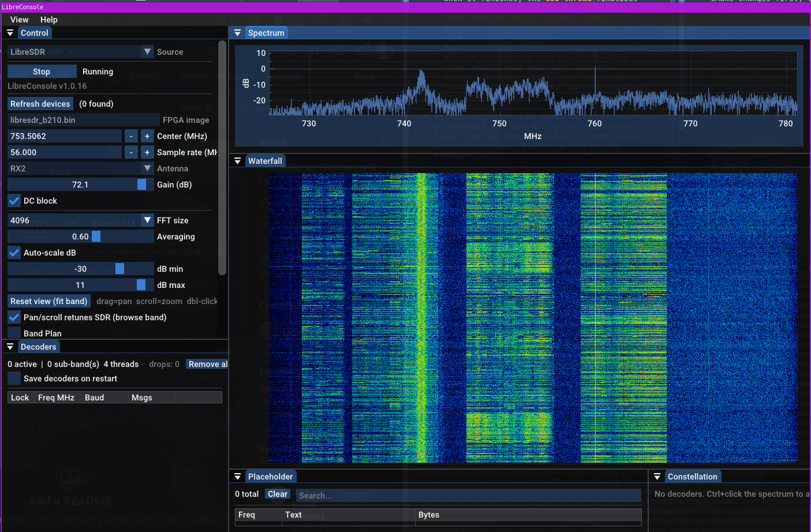Collapse the Control panel triangle
Screen dimensions: 811x532
10,33
